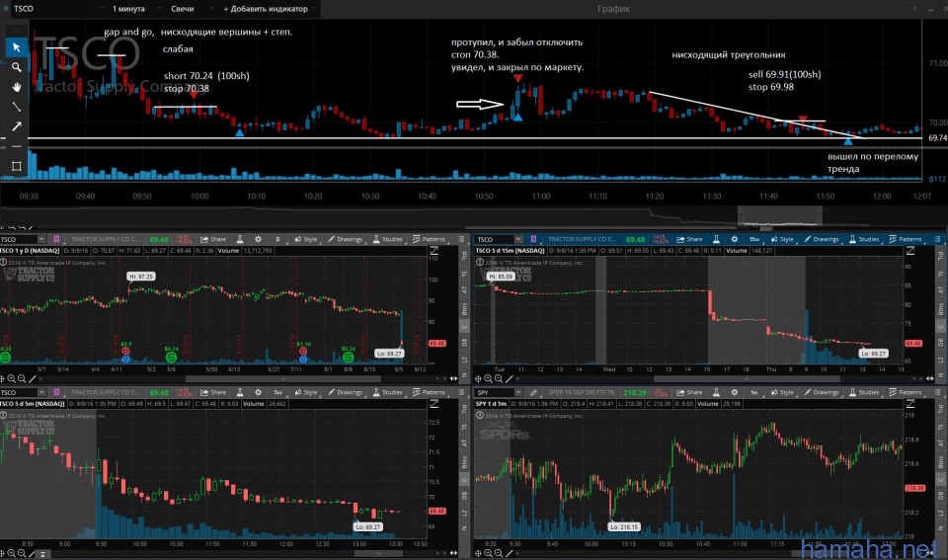Click the horizontal scrollbar under TSCO daily chart
The width and height of the screenshot is (948, 560).
pos(283,379)
